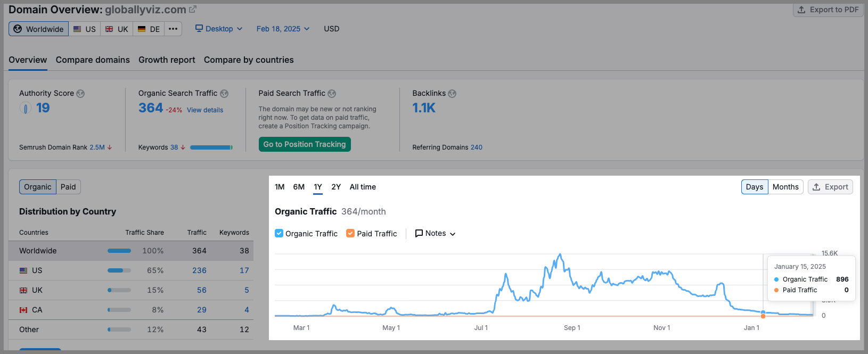The image size is (868, 354).
Task: Open globallyviz.com external link icon
Action: tap(193, 10)
